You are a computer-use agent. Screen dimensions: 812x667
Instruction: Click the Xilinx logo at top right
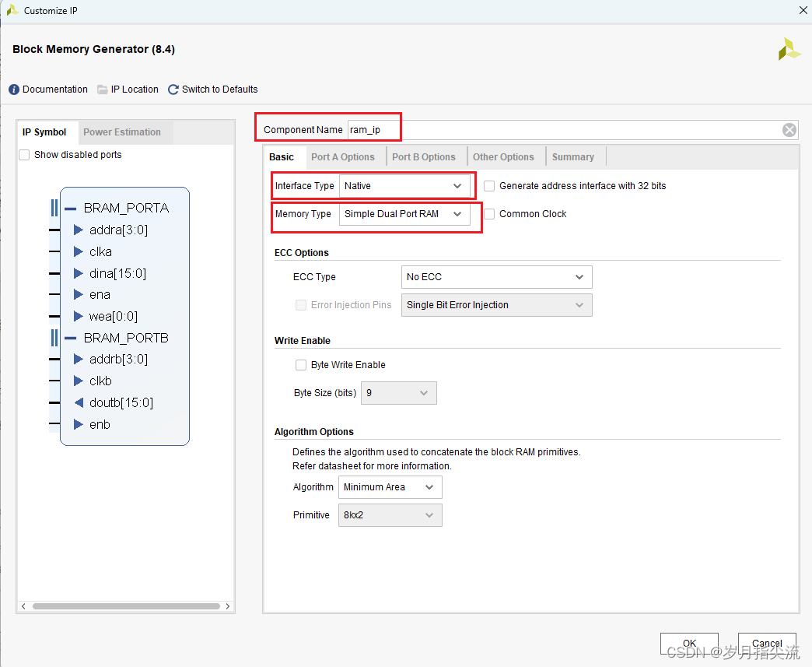789,50
